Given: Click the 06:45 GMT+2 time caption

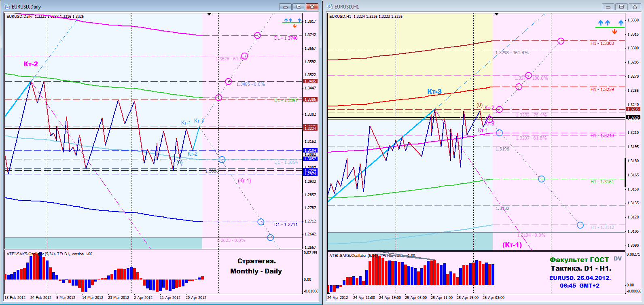Looking at the screenshot, I should (580, 286).
